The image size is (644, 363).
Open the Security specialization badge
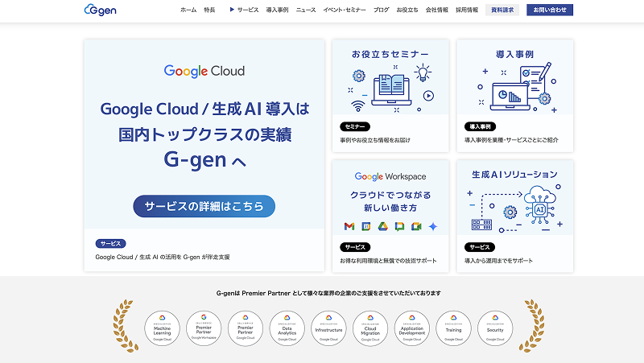coord(495,328)
